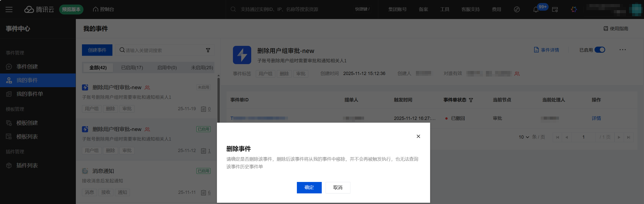
Task: Select 我的事件 in the sidebar
Action: 38,80
